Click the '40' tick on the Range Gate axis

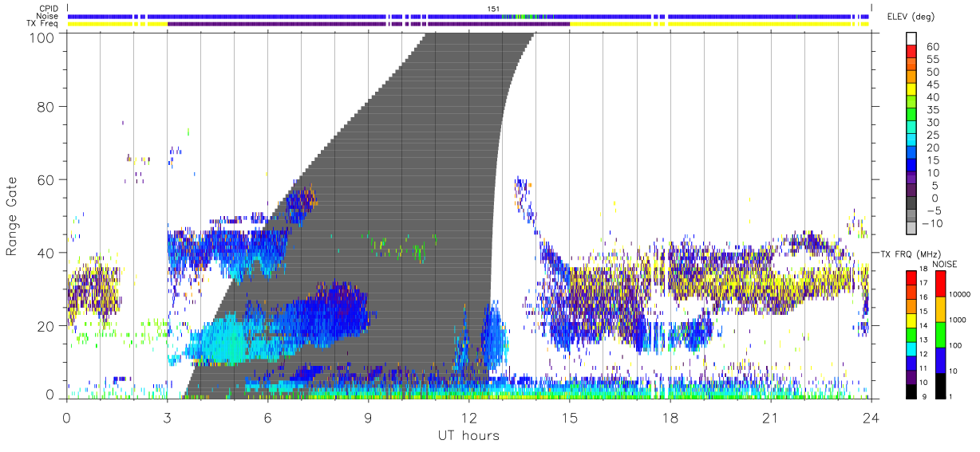45,253
